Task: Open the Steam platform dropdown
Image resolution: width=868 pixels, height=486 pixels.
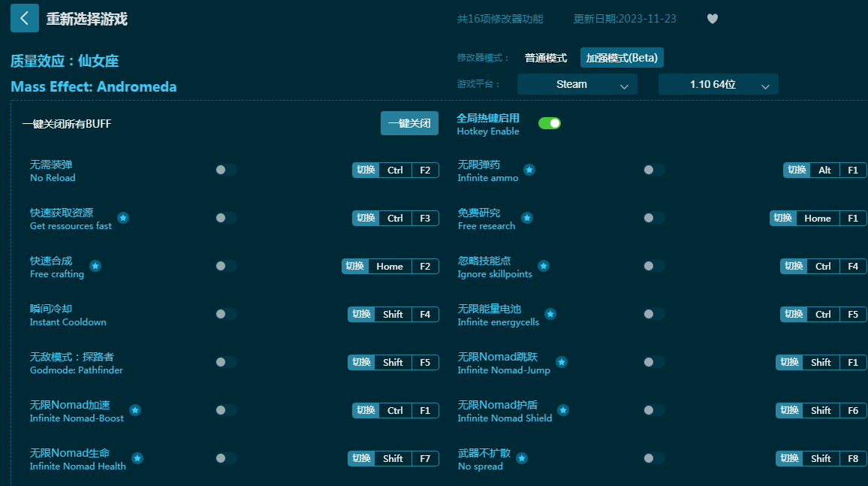Action: 577,84
